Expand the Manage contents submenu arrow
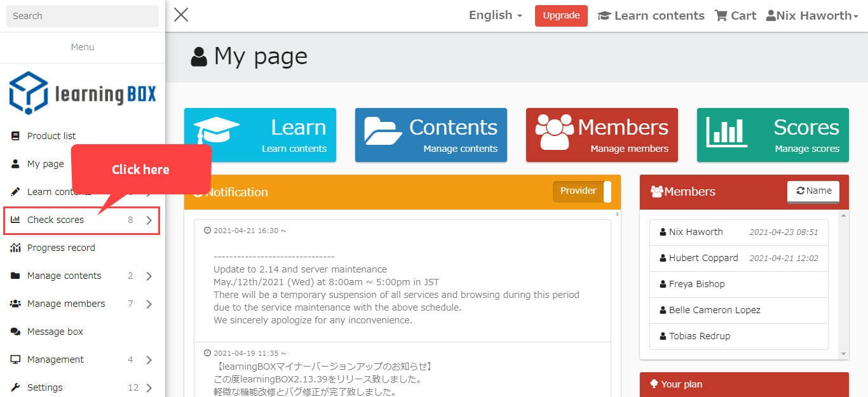Image resolution: width=868 pixels, height=397 pixels. tap(149, 276)
